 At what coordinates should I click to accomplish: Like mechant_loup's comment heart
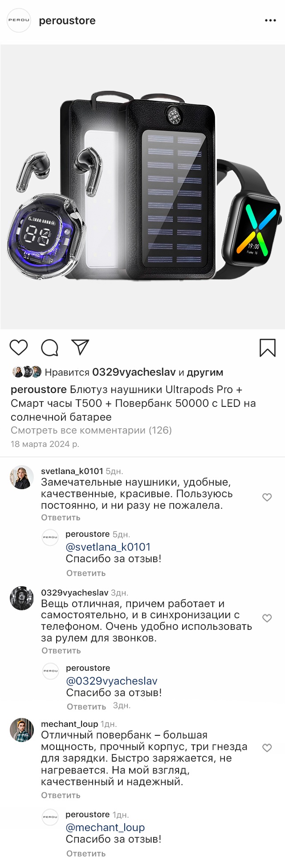point(267,748)
